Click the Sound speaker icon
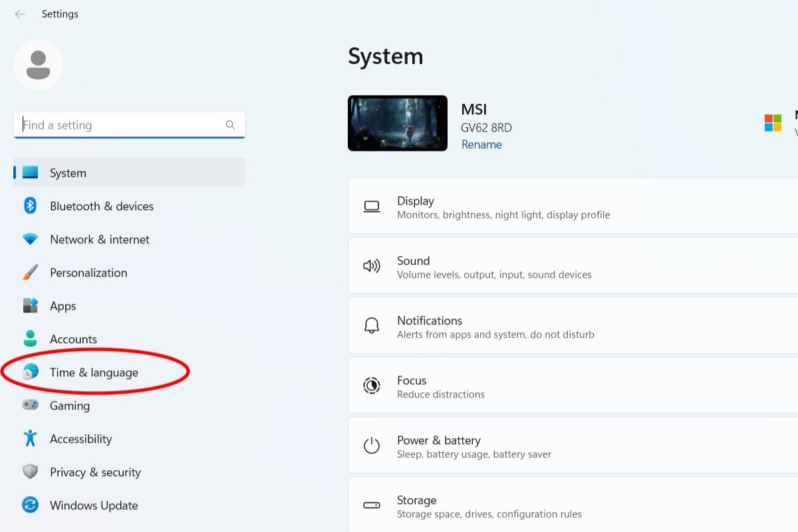This screenshot has height=532, width=798. point(372,266)
